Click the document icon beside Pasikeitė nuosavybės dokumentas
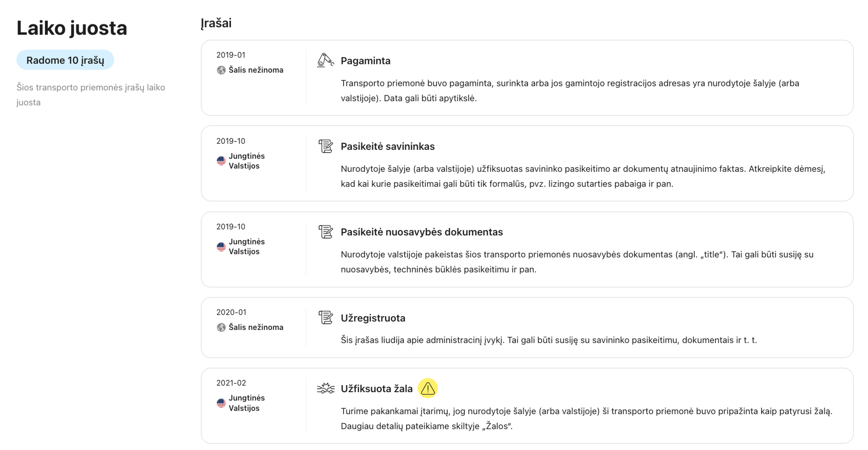Viewport: 868px width, 450px height. coord(325,232)
